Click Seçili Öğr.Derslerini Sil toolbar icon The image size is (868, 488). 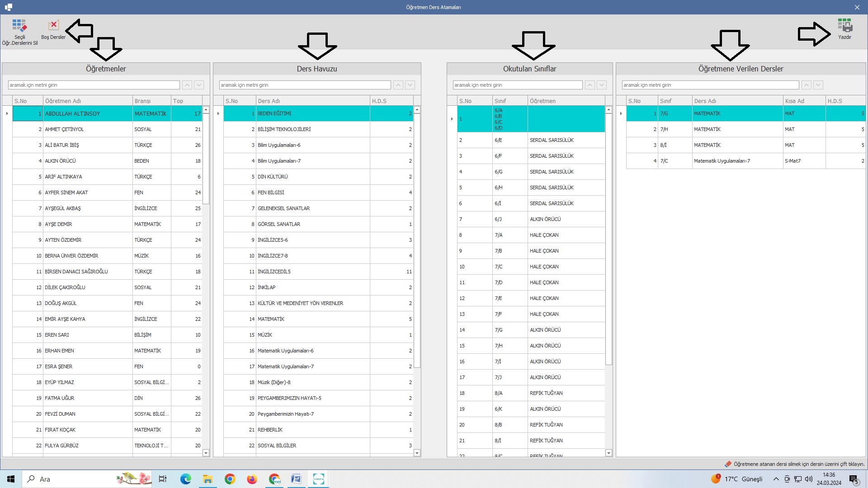click(19, 25)
